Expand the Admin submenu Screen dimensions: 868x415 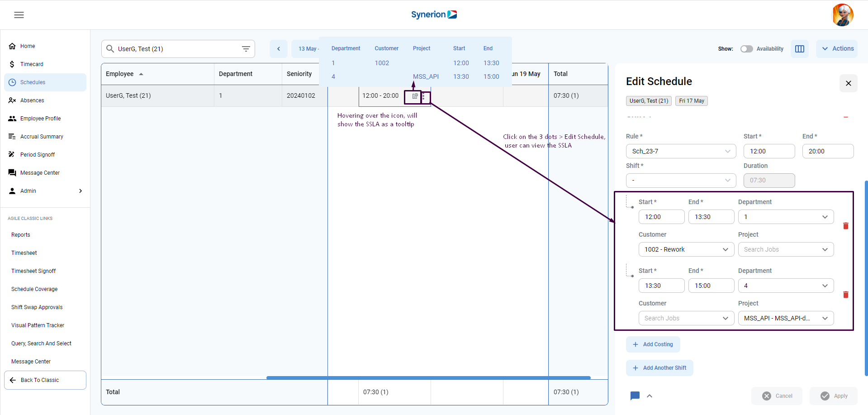pos(45,191)
